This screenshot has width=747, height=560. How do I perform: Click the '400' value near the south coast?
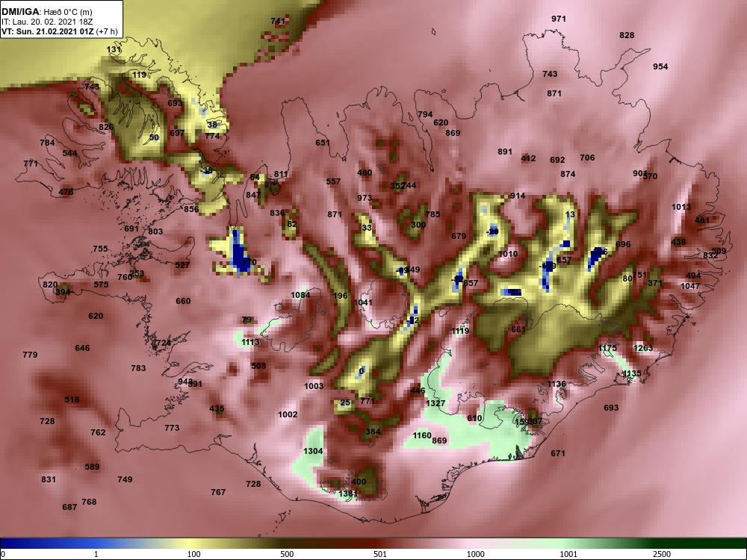(x=359, y=482)
